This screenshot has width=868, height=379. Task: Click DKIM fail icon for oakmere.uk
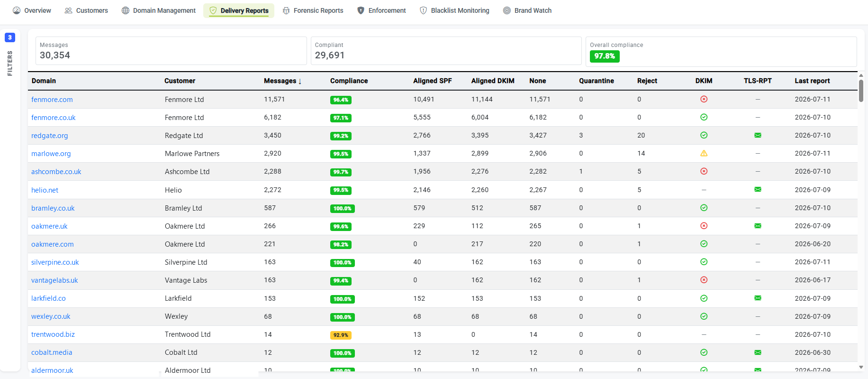(x=704, y=226)
